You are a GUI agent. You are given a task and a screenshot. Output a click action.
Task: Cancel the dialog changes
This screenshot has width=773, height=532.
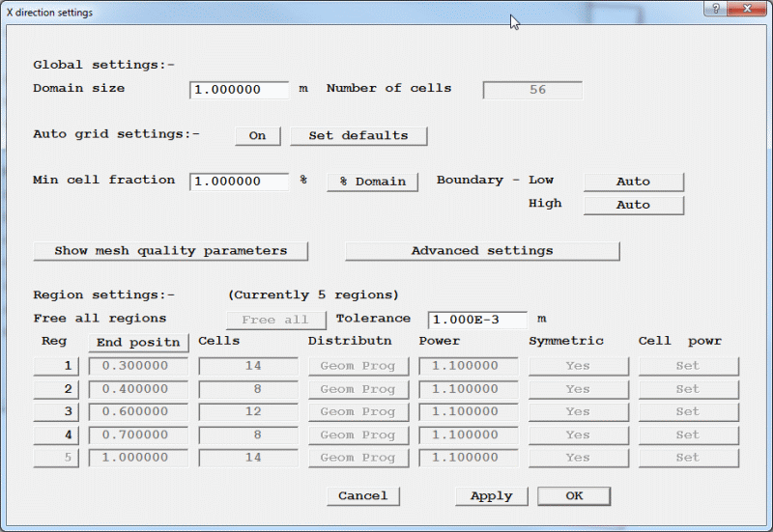(363, 496)
